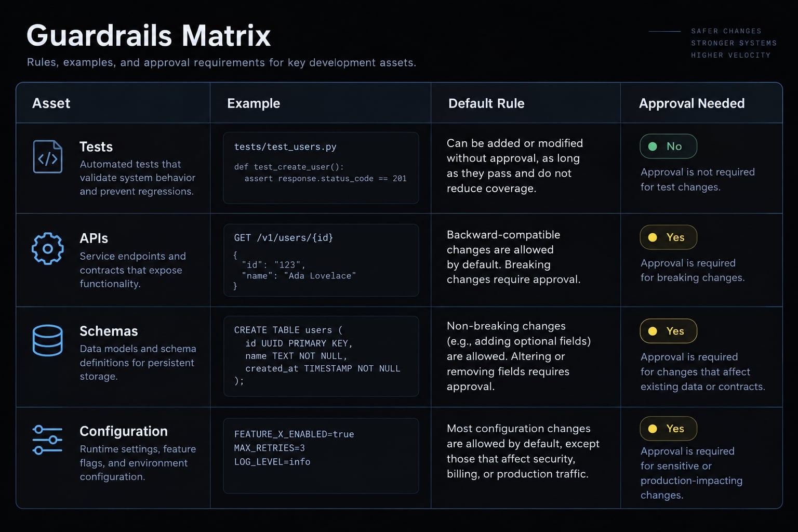The height and width of the screenshot is (532, 798).
Task: Click the Configuration sliders icon
Action: pos(47,440)
